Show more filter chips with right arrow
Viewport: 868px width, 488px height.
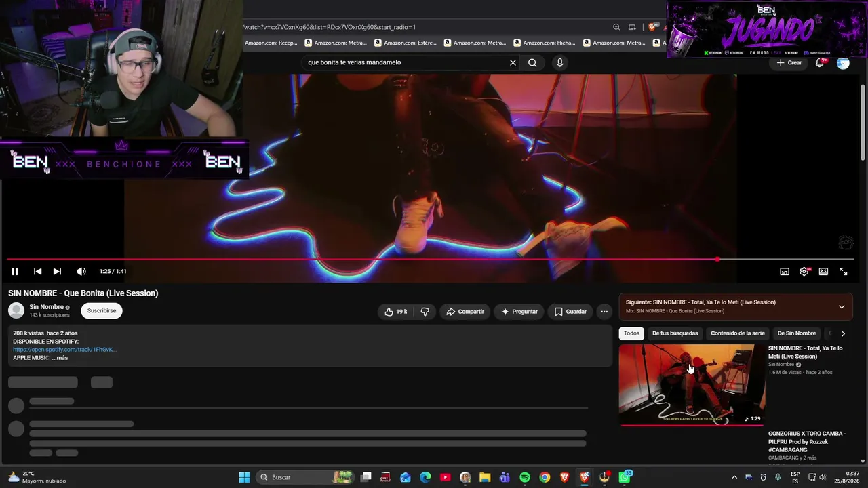click(x=843, y=333)
